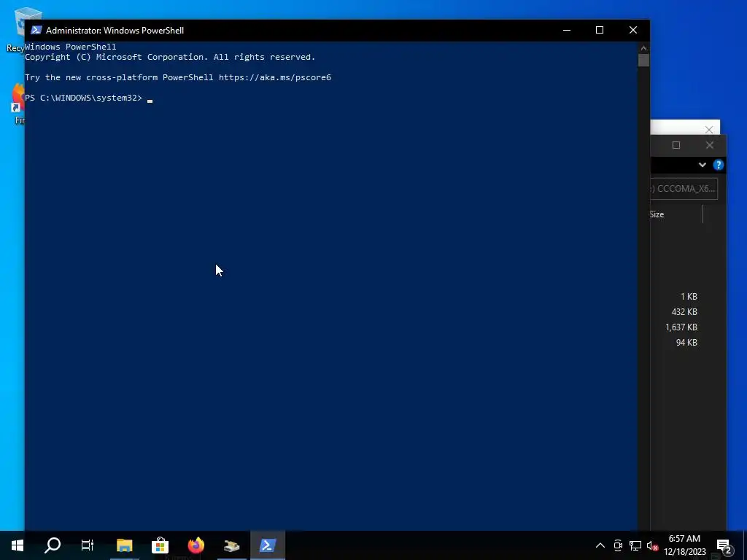This screenshot has width=747, height=560.
Task: Open taskbar Search magnifier
Action: click(x=53, y=545)
